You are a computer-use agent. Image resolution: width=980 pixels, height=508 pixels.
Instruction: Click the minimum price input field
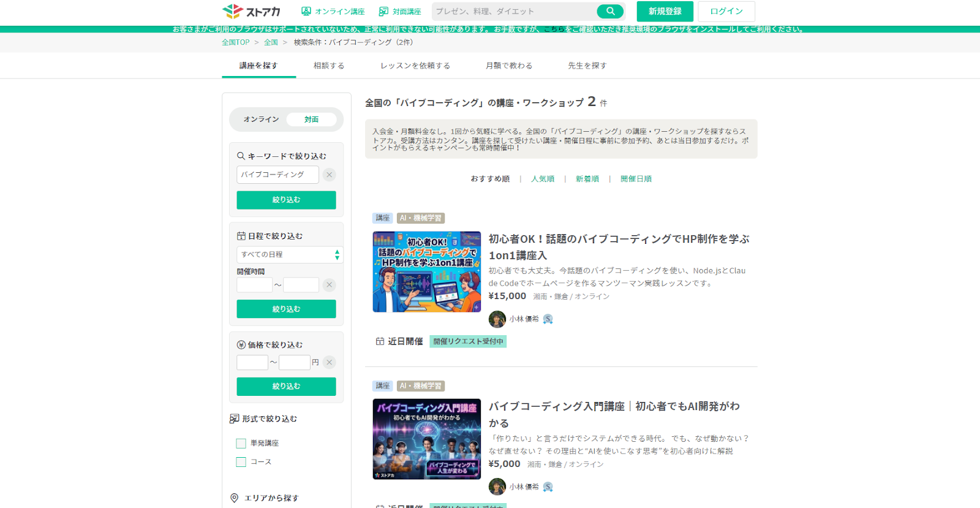252,362
